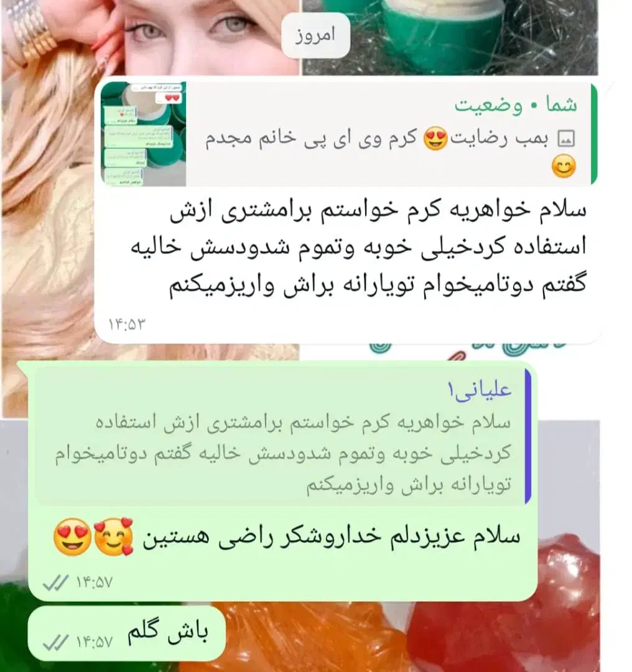Tap the blue bar beside علیانی۱ quote
Viewport: 632px width, 672px height.
click(528, 436)
